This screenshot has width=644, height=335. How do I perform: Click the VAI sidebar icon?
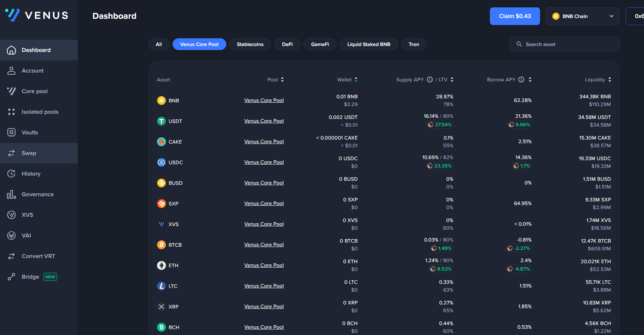[x=11, y=236]
